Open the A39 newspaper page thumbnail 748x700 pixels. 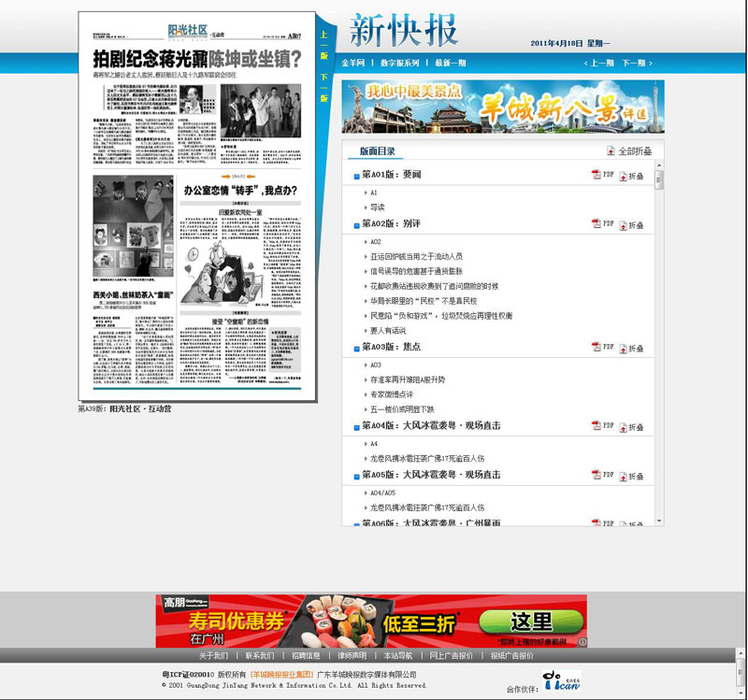[x=197, y=206]
